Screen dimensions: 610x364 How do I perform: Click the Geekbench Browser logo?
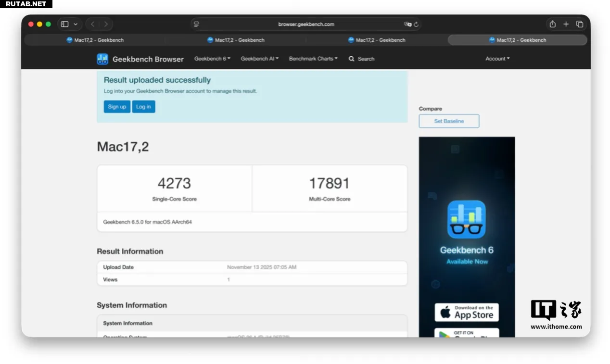140,59
